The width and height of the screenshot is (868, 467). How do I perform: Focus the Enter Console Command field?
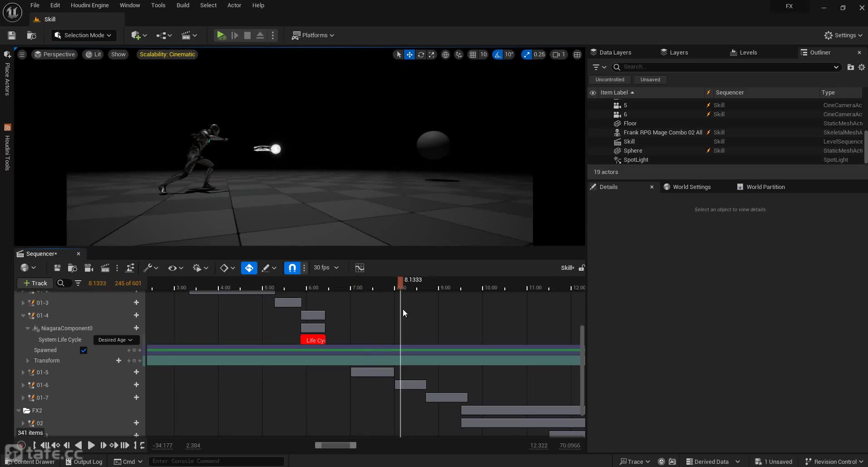click(x=216, y=461)
